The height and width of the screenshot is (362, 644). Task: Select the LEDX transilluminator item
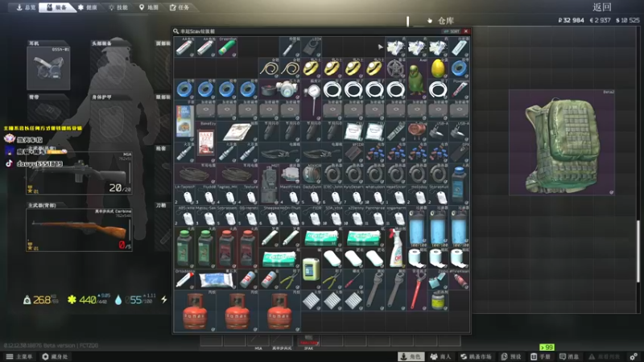tap(312, 47)
